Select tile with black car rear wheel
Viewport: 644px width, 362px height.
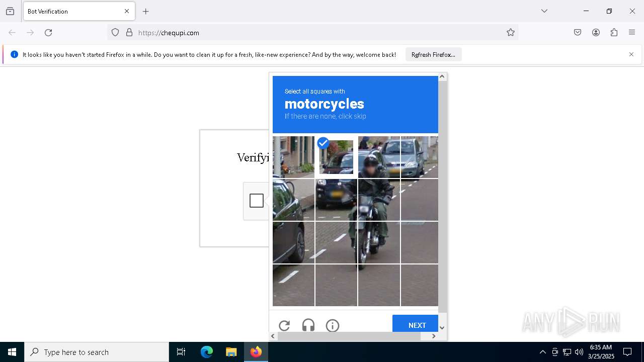tap(293, 242)
